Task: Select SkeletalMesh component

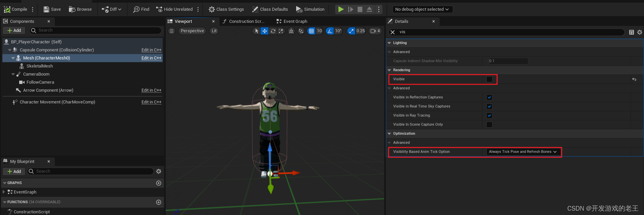Action: [40, 66]
